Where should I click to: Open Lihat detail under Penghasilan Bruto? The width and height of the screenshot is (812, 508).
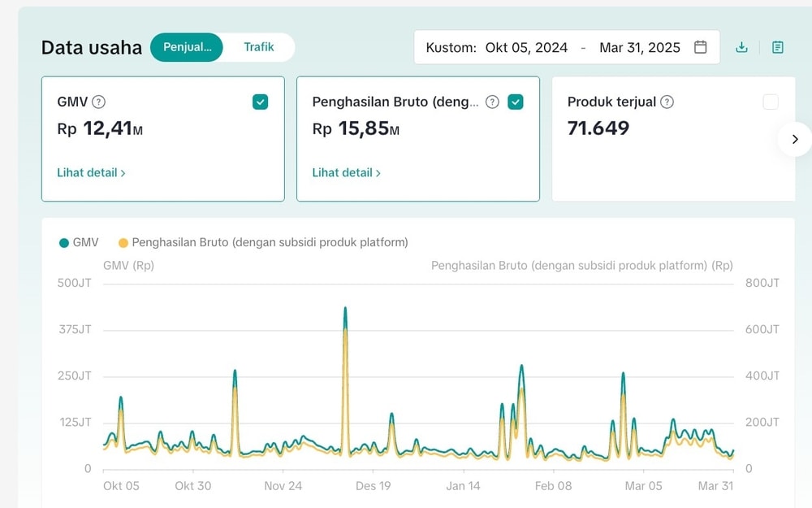pos(346,172)
